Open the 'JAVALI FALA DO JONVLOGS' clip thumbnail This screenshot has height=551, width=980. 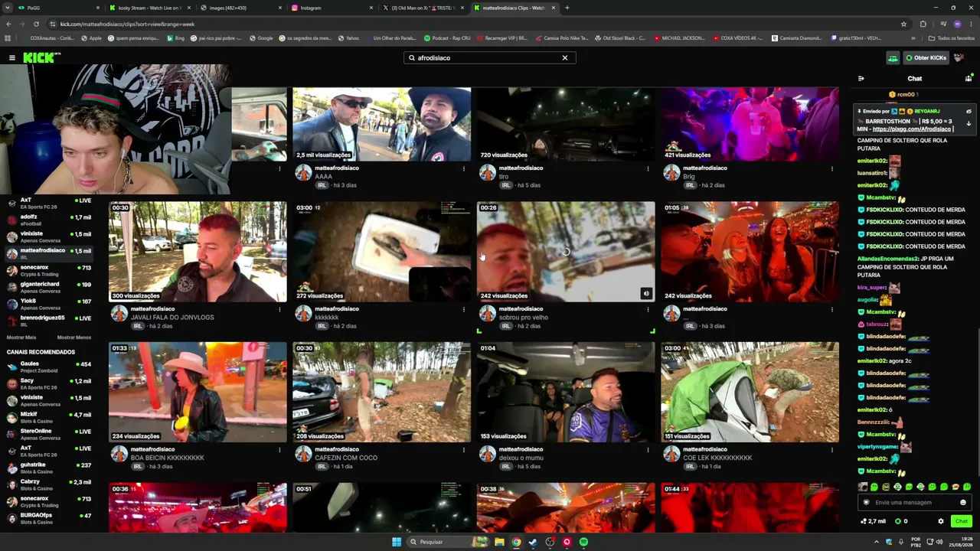[198, 252]
